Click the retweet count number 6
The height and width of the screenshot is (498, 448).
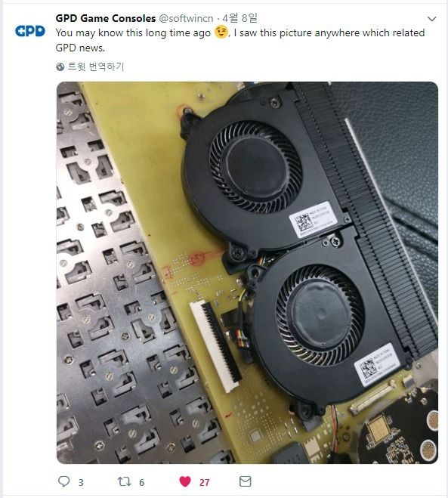click(x=141, y=482)
